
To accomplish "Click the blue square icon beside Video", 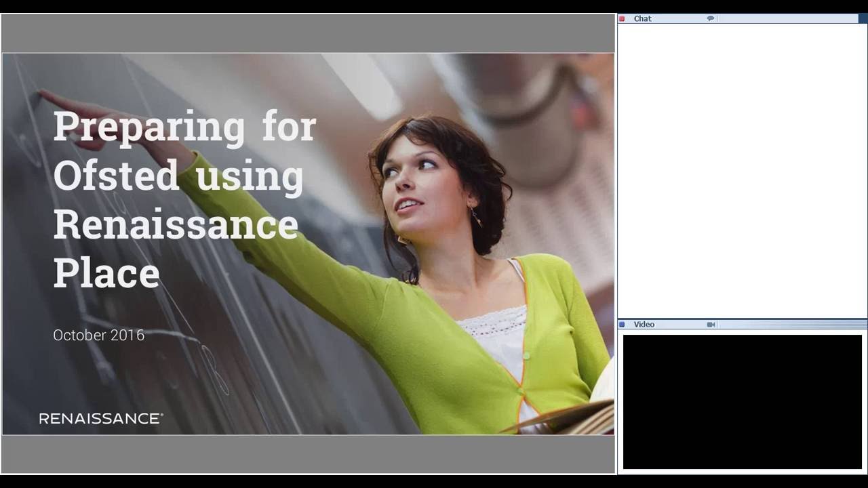I will [x=622, y=325].
